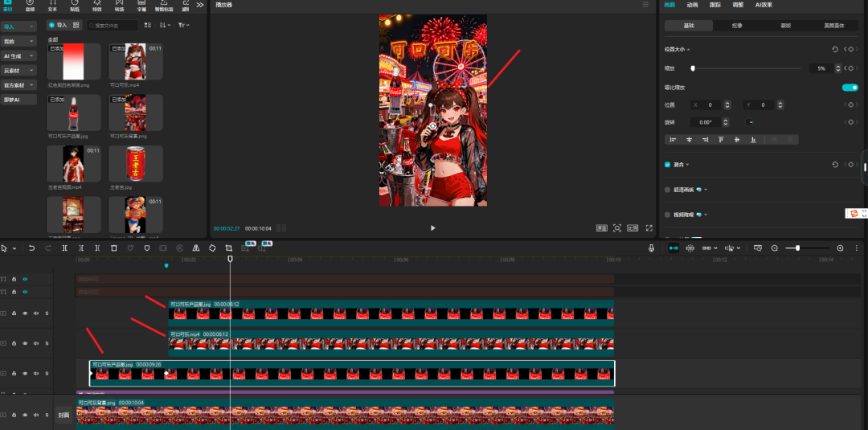868x430 pixels.
Task: Open the pointer tool mode dropdown arrow
Action: (x=14, y=248)
